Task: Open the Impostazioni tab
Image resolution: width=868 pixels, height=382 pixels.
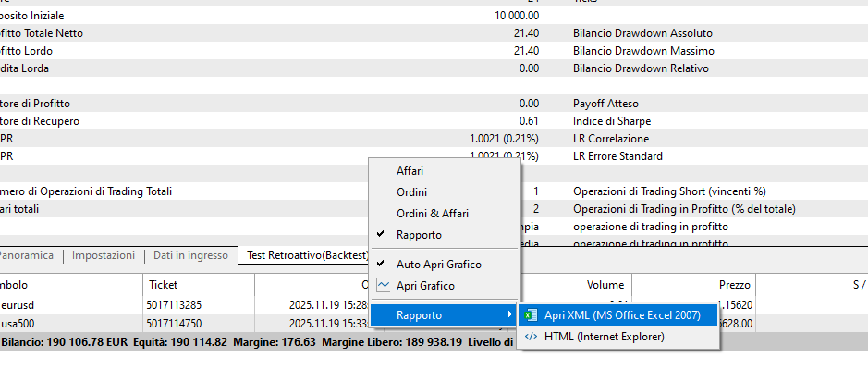Action: [x=104, y=256]
